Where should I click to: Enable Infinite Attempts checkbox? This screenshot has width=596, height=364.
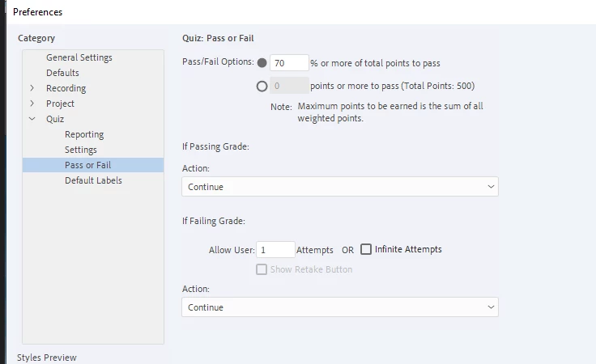pyautogui.click(x=366, y=249)
